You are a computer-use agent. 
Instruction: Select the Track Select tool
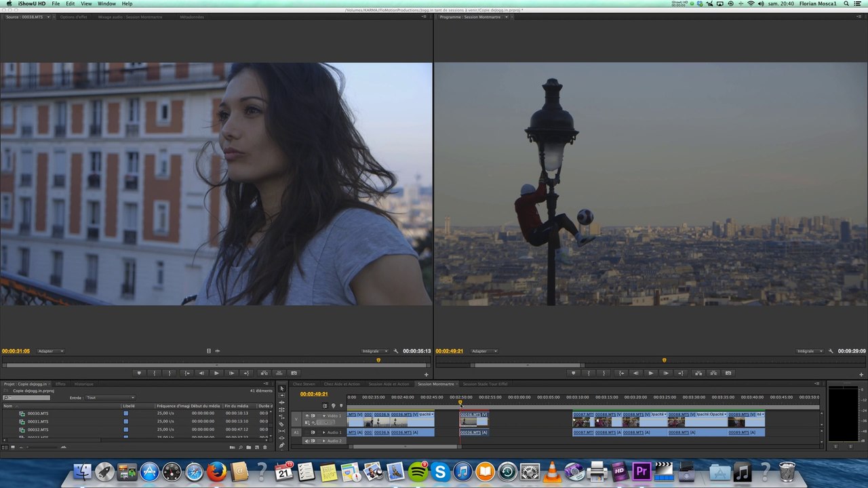pyautogui.click(x=282, y=395)
